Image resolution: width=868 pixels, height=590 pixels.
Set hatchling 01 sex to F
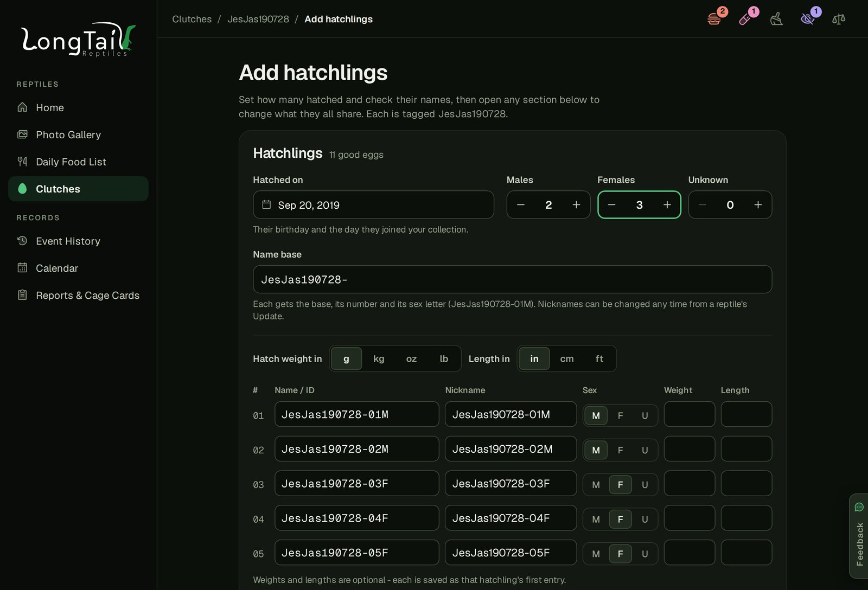click(x=620, y=415)
